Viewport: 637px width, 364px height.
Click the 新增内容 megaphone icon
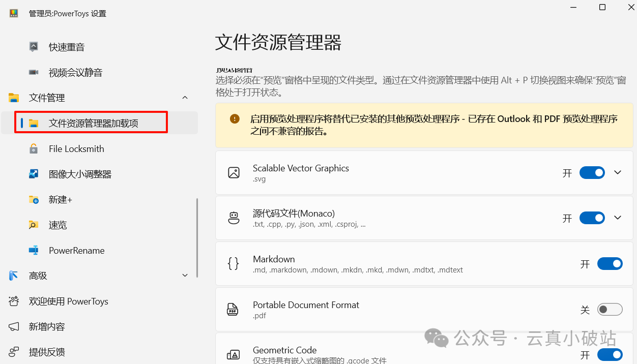tap(14, 326)
